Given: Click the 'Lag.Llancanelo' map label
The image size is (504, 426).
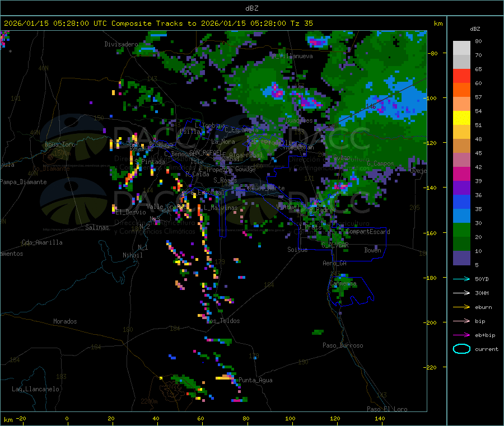Looking at the screenshot, I should (x=36, y=389).
